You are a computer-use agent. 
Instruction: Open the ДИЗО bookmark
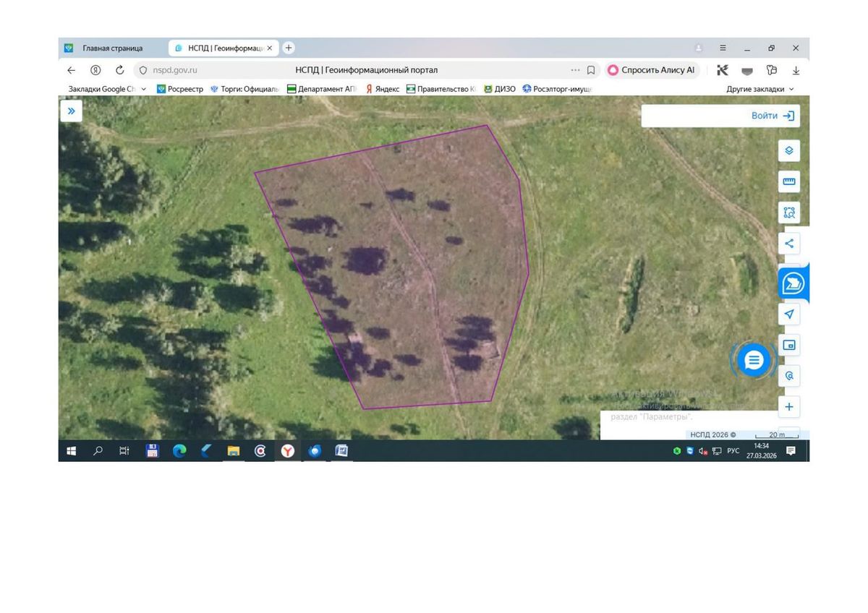[500, 89]
